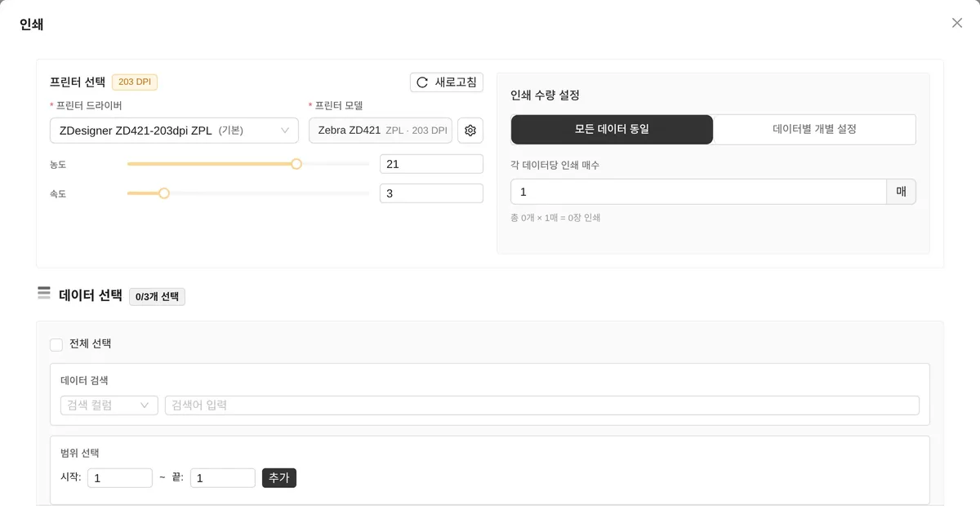The height and width of the screenshot is (514, 980).
Task: Click the 시작 range input field
Action: [120, 478]
